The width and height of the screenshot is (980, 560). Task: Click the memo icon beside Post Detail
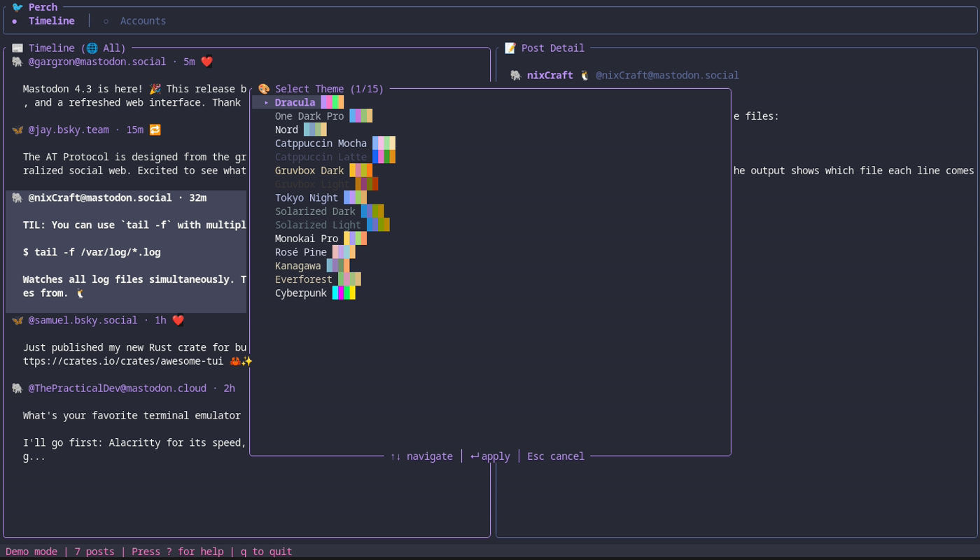point(510,48)
